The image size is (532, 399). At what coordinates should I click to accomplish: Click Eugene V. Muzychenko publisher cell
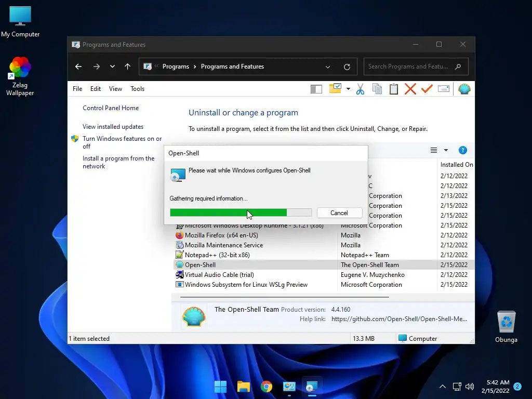373,274
